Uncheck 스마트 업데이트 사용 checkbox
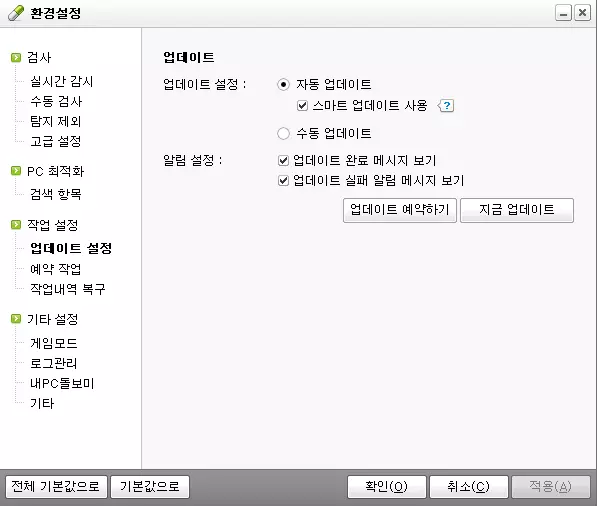 (302, 105)
